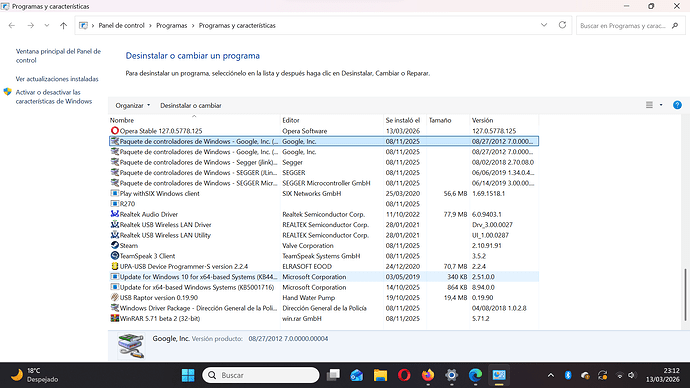The height and width of the screenshot is (388, 690).
Task: Show hidden system tray icons chevron
Action: click(551, 375)
